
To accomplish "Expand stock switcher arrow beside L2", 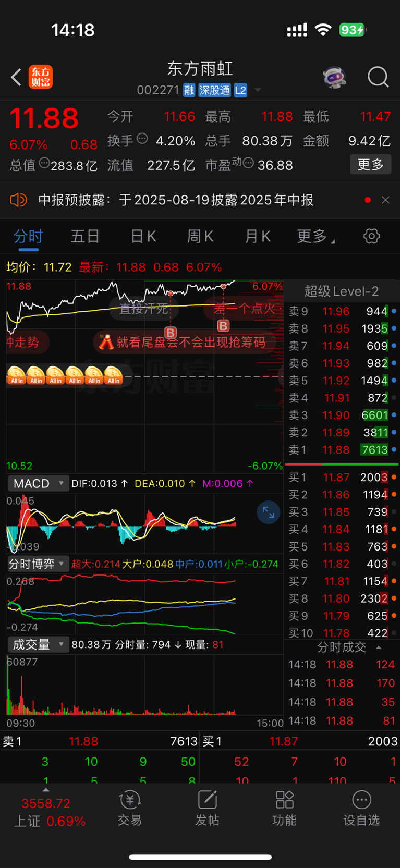I will [x=258, y=90].
